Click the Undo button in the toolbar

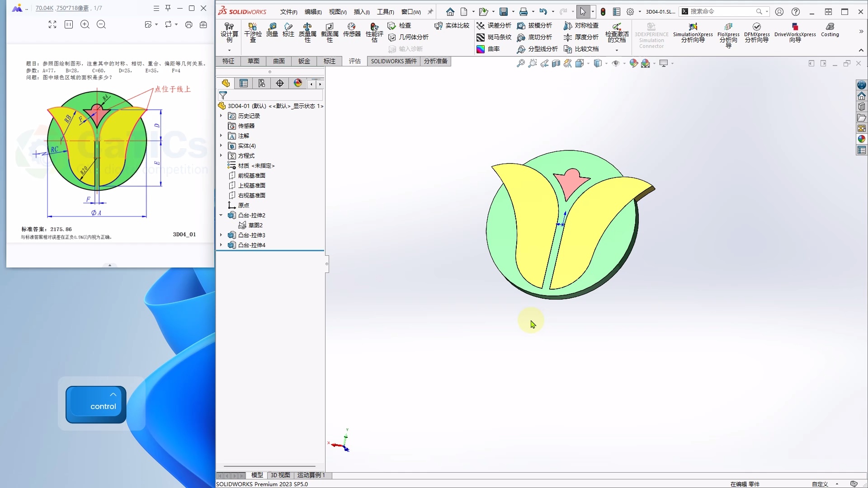point(544,12)
